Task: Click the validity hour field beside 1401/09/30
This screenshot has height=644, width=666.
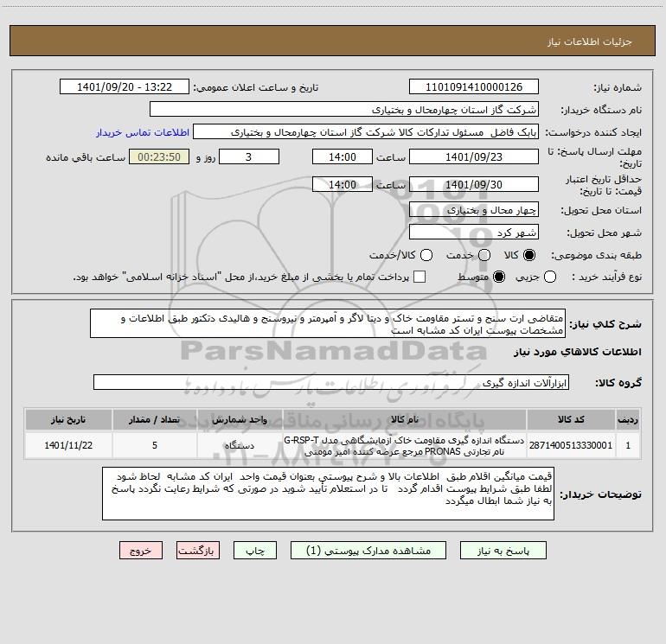Action: tap(343, 184)
